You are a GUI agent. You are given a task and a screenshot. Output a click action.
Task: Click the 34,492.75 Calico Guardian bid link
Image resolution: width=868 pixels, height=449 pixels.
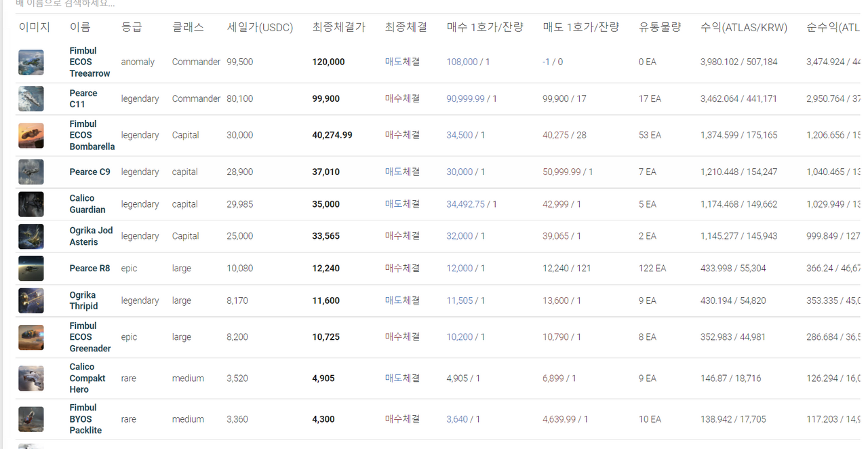(x=465, y=204)
